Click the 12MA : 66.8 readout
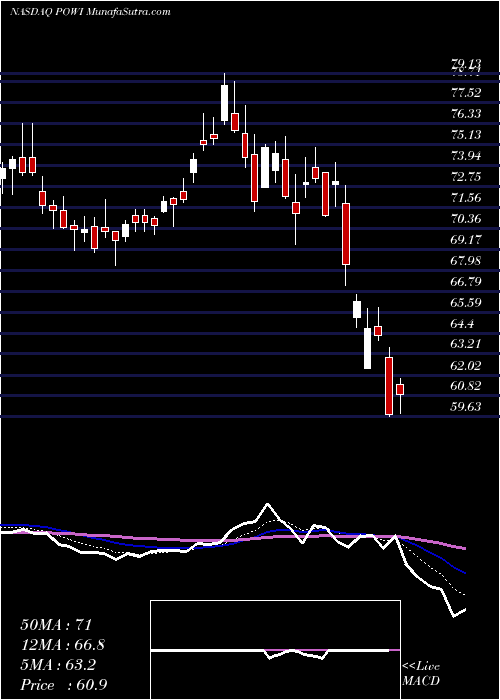The height and width of the screenshot is (700, 500). 62,645
